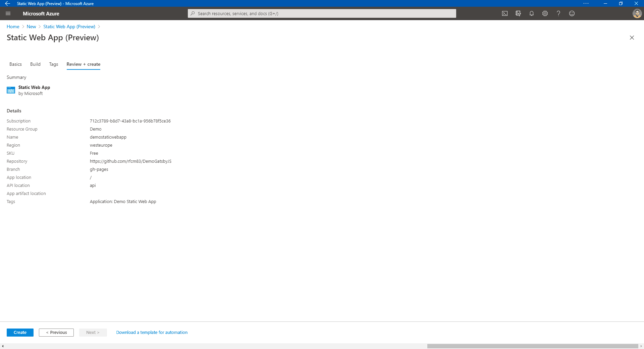Switch to the Build tab
This screenshot has width=644, height=349.
point(35,64)
